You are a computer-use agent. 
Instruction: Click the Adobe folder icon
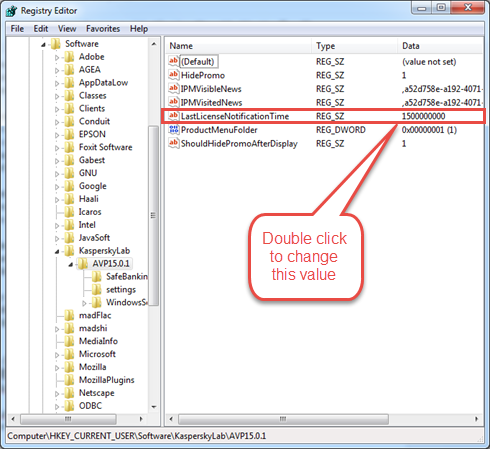69,57
